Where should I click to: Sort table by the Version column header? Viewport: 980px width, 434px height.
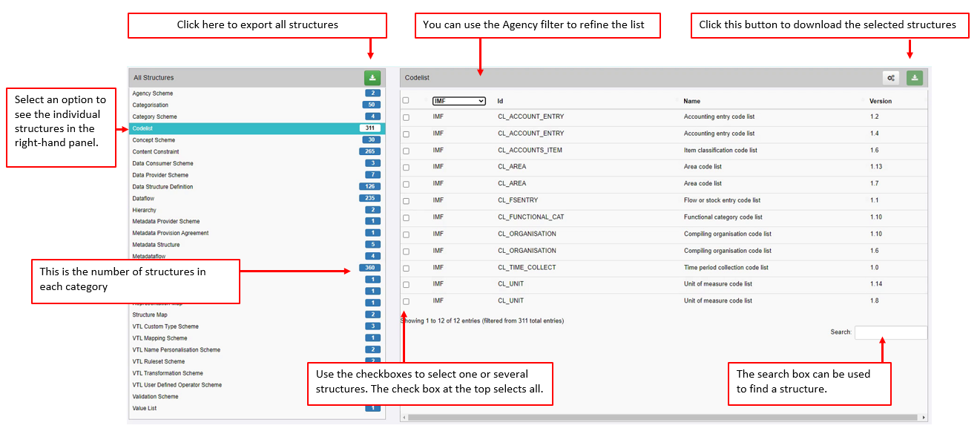[x=881, y=101]
